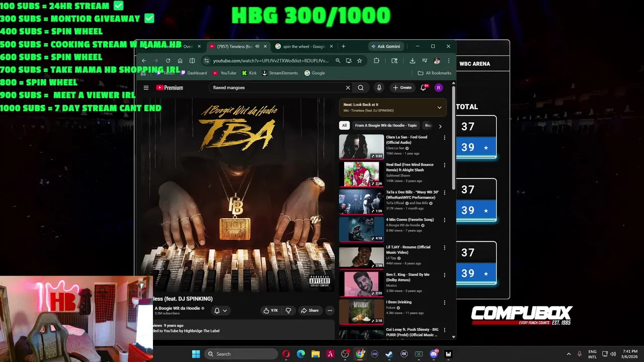Click the YouTube Create button

(x=403, y=87)
